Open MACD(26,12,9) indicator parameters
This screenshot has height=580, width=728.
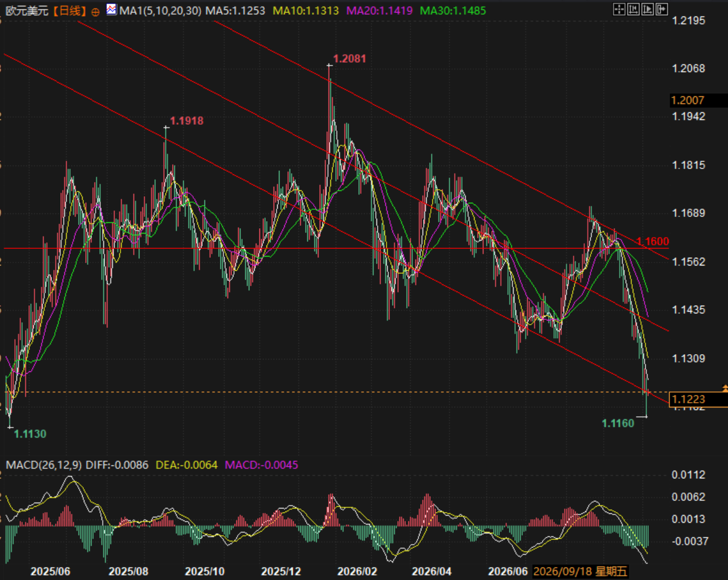[x=44, y=465]
